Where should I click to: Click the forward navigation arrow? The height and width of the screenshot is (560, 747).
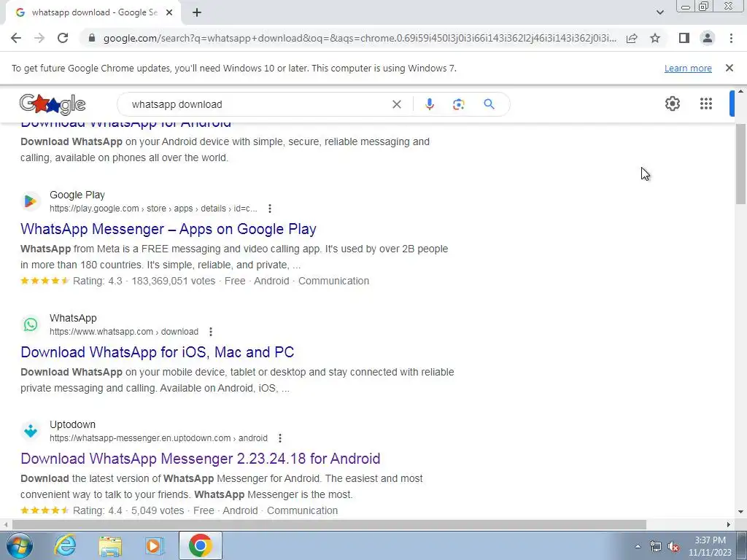coord(39,38)
